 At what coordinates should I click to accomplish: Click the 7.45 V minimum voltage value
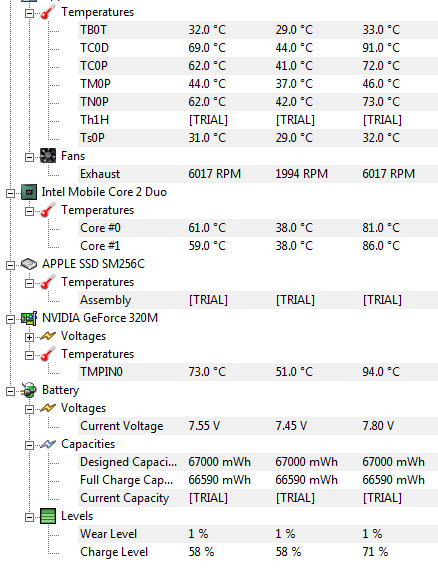click(291, 426)
